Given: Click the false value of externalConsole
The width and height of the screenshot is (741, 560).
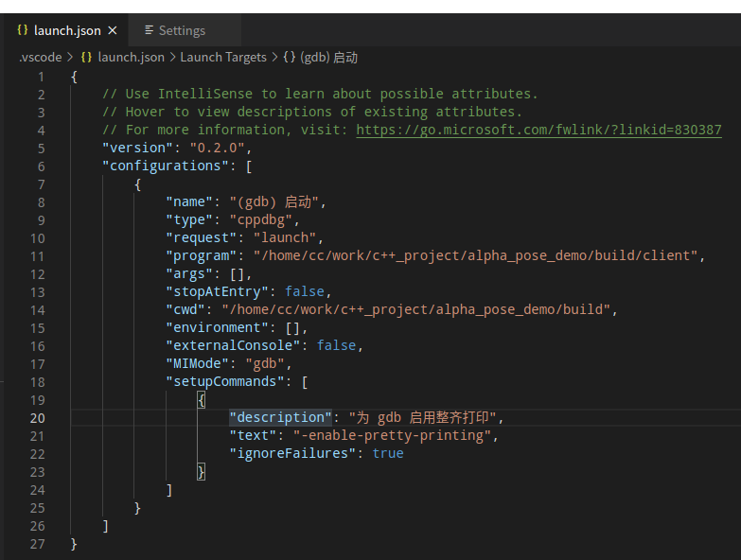Looking at the screenshot, I should (x=336, y=345).
